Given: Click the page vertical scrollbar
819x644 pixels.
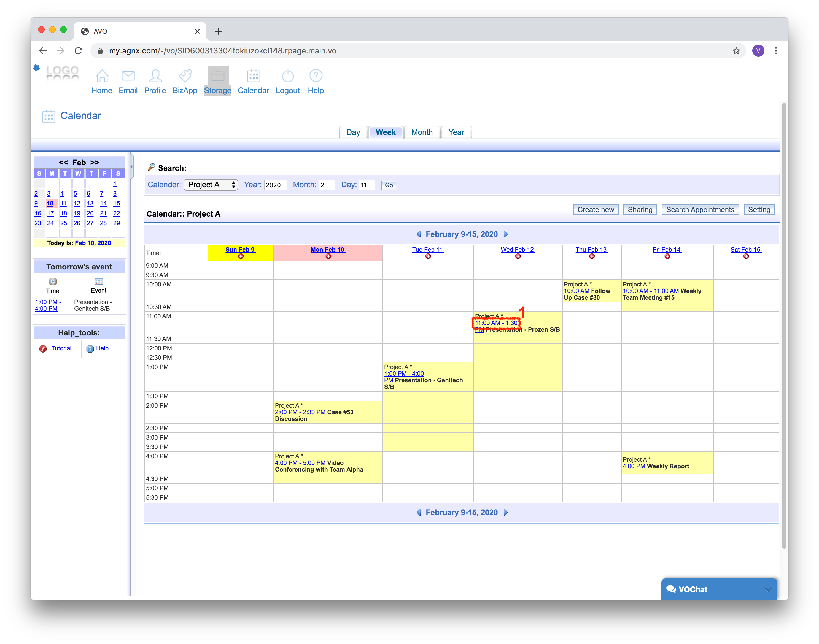Looking at the screenshot, I should 784,324.
